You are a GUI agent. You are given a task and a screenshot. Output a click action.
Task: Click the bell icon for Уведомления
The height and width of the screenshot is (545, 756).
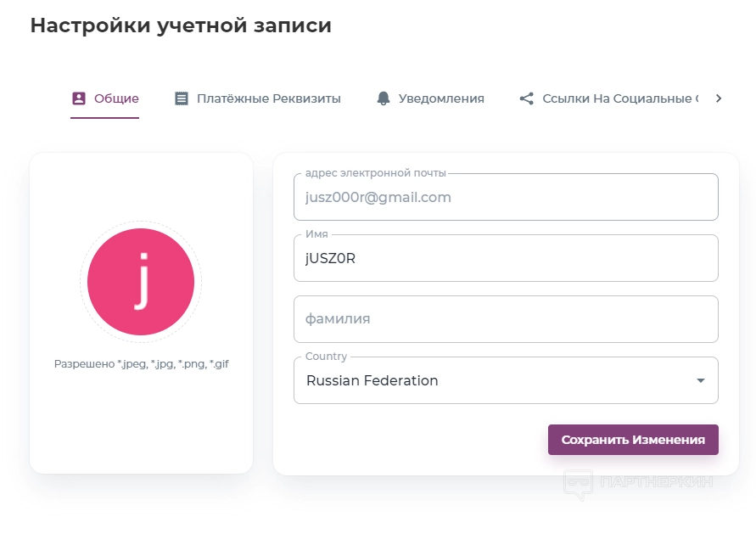pos(383,98)
